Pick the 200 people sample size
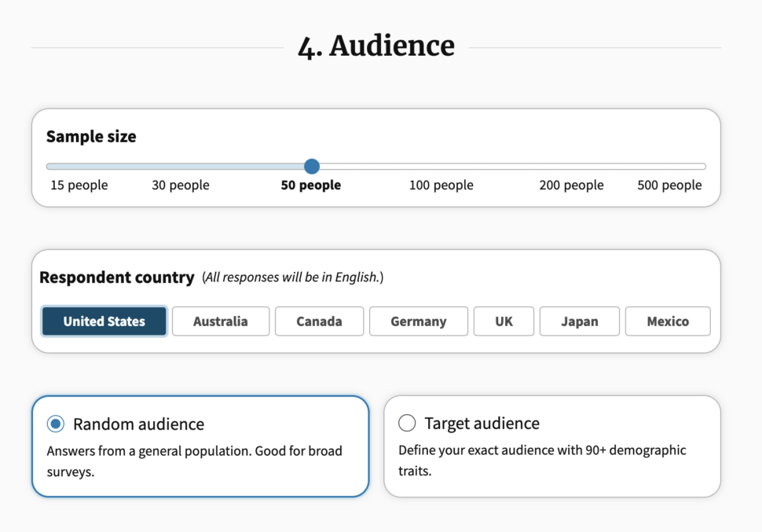Screen dimensions: 762x532 (x=571, y=185)
